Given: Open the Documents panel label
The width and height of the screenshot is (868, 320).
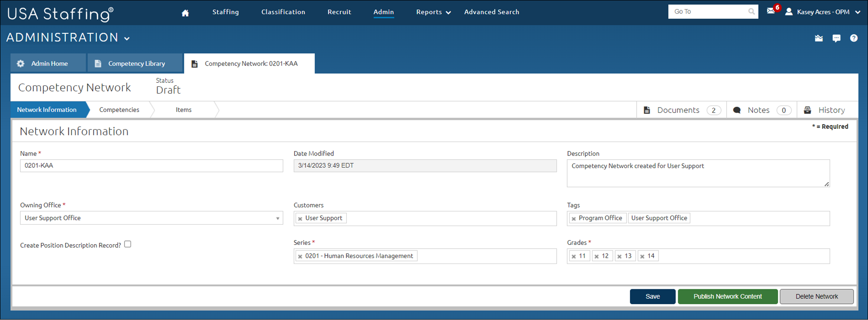Looking at the screenshot, I should coord(678,110).
